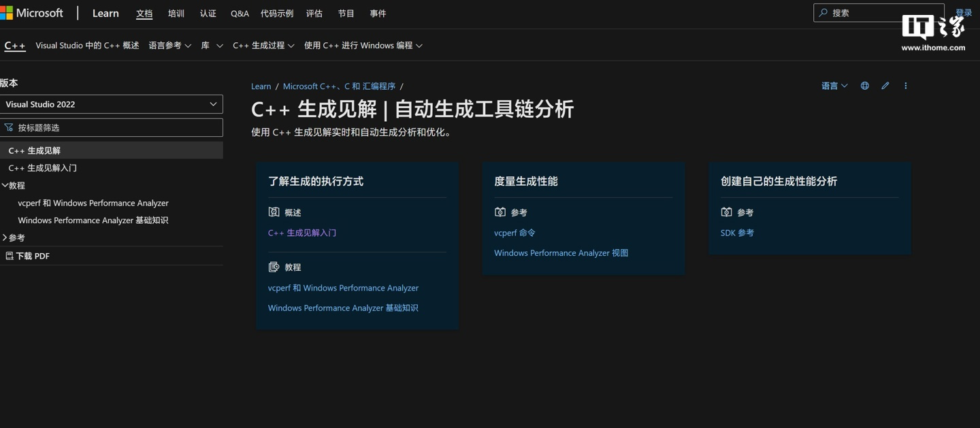
Task: Expand the 语言参考 dropdown menu
Action: [x=169, y=46]
